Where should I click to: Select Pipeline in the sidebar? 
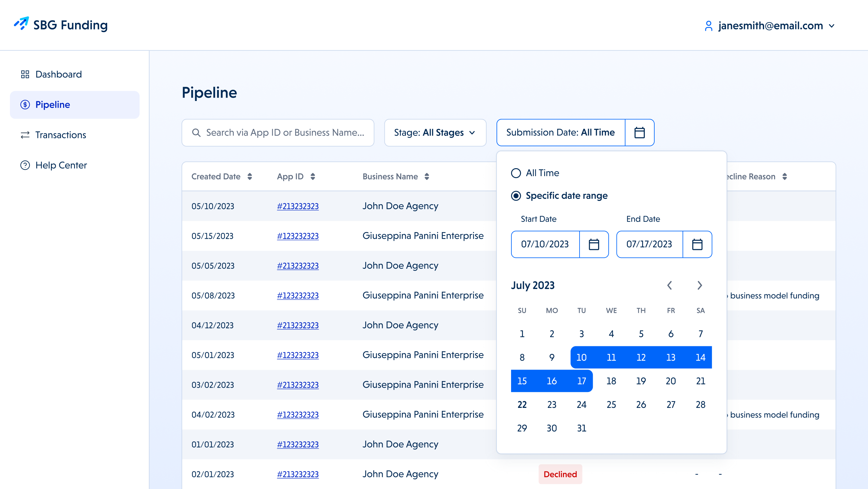(74, 105)
